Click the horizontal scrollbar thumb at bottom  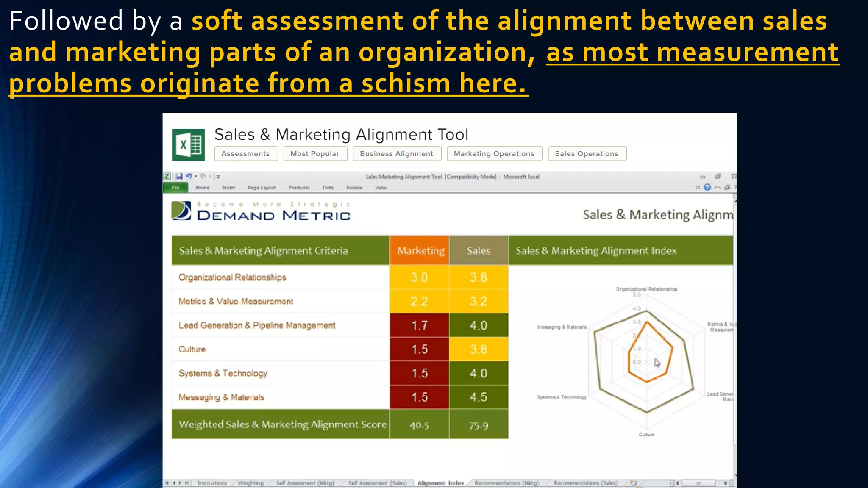698,483
